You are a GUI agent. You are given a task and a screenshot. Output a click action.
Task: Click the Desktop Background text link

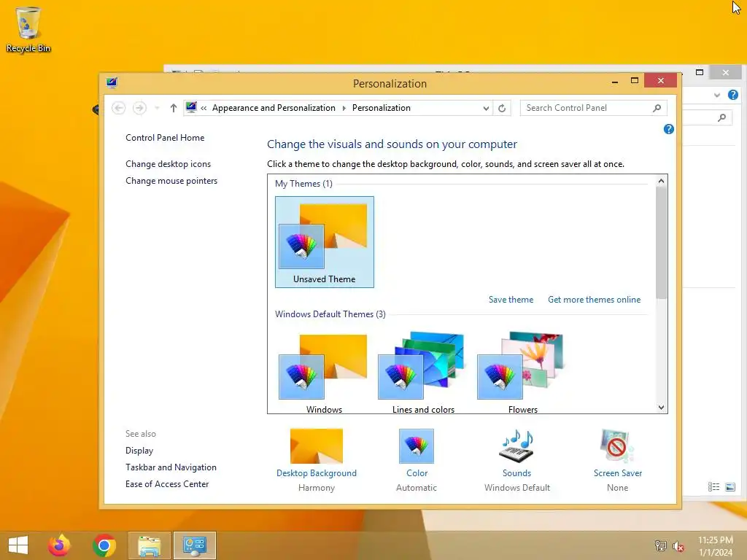coord(317,472)
